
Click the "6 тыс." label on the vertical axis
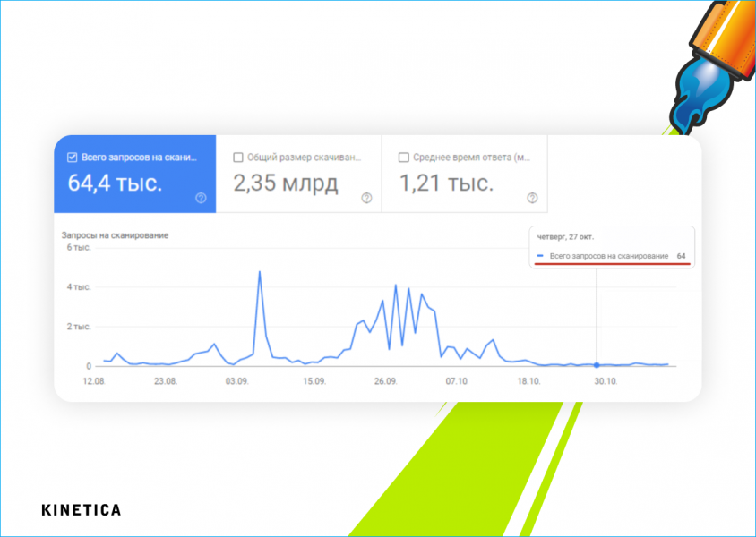point(80,247)
